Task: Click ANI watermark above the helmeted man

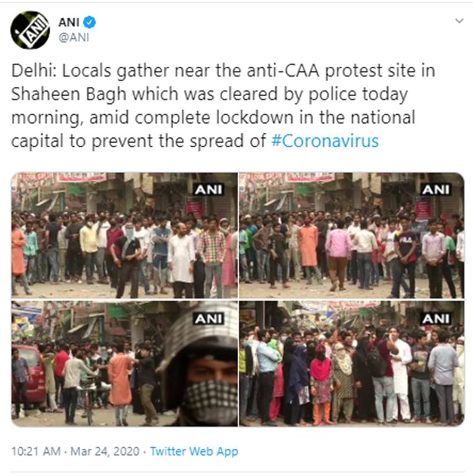Action: pyautogui.click(x=209, y=319)
